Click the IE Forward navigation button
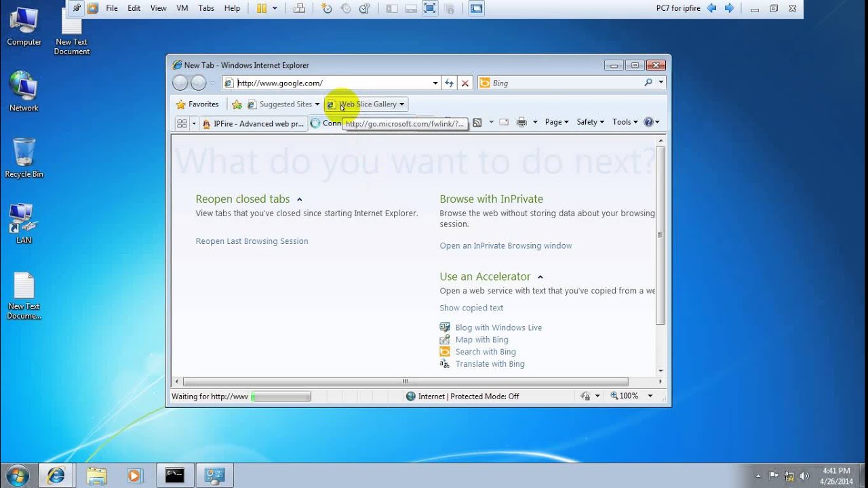 click(x=199, y=83)
